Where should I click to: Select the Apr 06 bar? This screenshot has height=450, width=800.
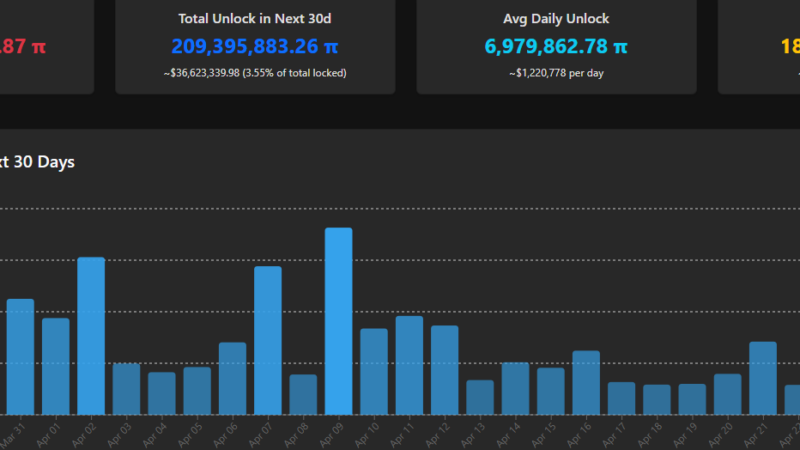232,378
